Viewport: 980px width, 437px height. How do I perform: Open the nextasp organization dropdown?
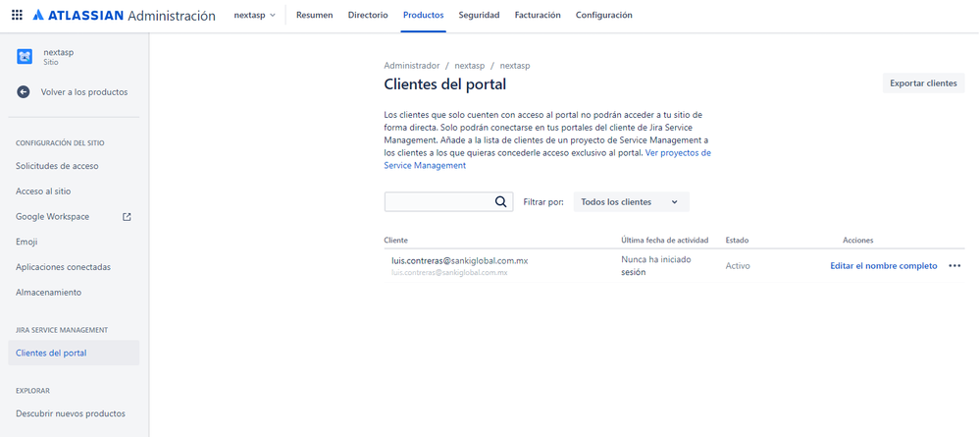[x=254, y=15]
